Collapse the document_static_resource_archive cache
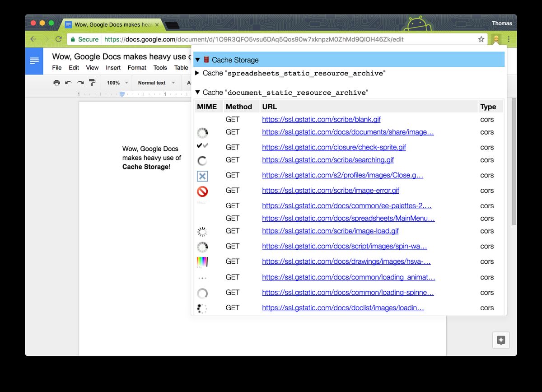This screenshot has width=542, height=392. pyautogui.click(x=197, y=92)
